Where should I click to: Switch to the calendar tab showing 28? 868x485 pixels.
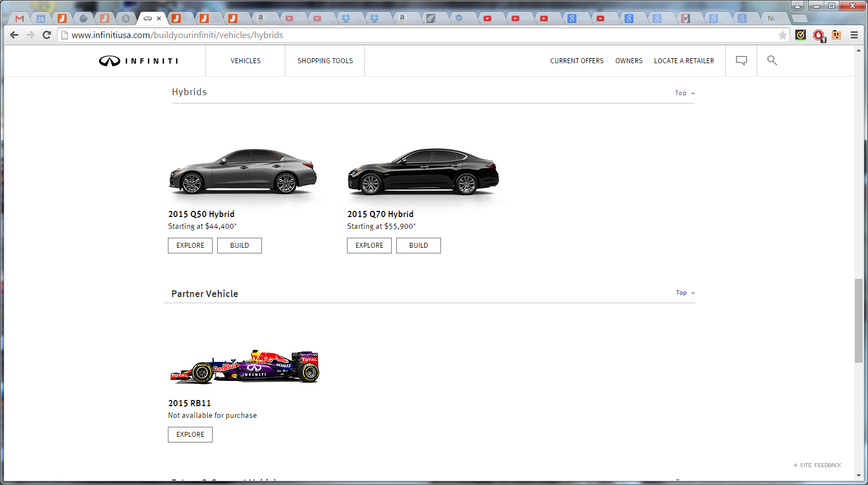[x=41, y=18]
